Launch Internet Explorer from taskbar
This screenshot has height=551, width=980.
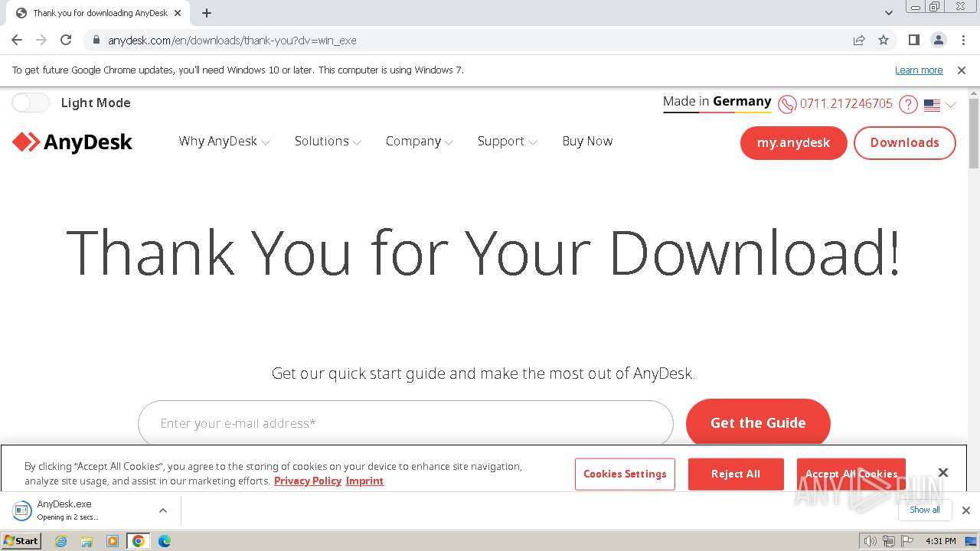point(61,541)
